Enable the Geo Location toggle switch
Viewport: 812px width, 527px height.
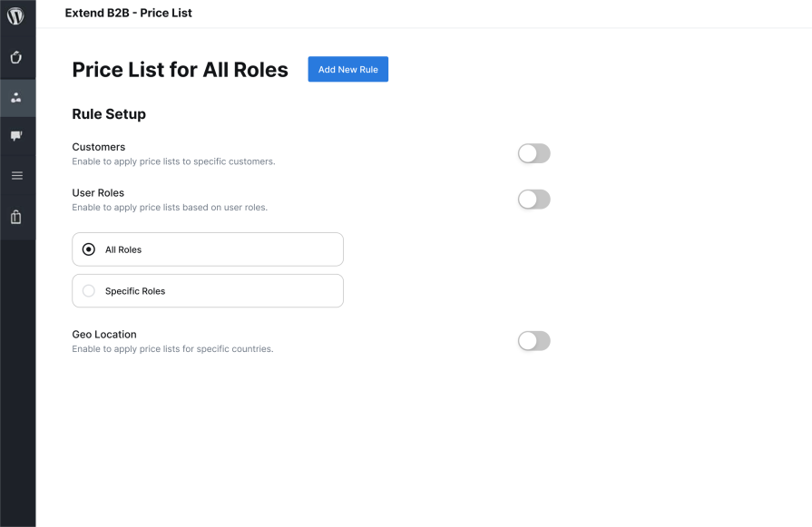coord(533,341)
